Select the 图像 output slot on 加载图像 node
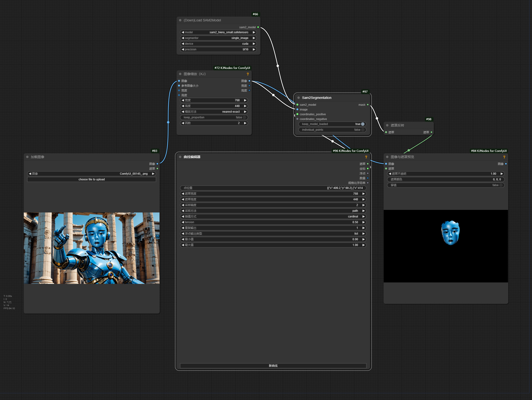 point(157,164)
